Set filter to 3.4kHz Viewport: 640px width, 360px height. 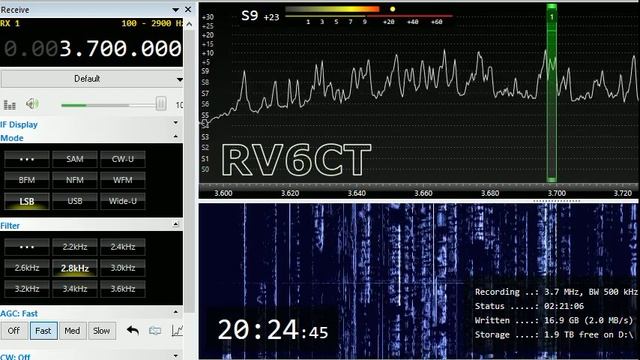pos(75,289)
